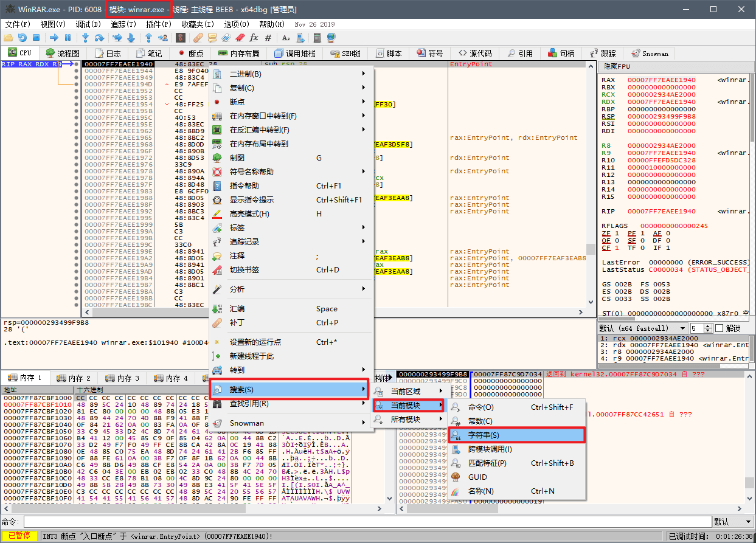Click the step into toolbar icon
The width and height of the screenshot is (756, 543).
tap(85, 37)
